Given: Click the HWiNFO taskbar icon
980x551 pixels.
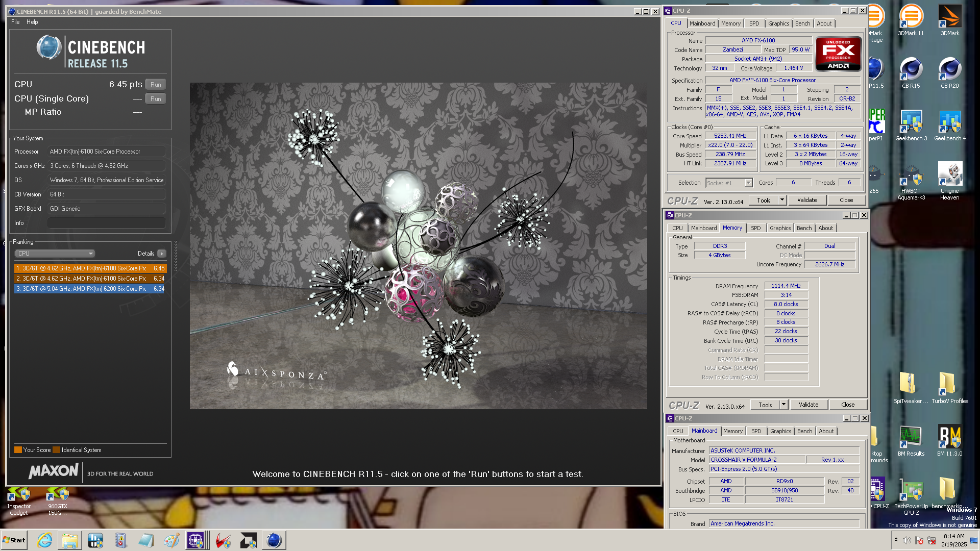Looking at the screenshot, I should pyautogui.click(x=95, y=540).
